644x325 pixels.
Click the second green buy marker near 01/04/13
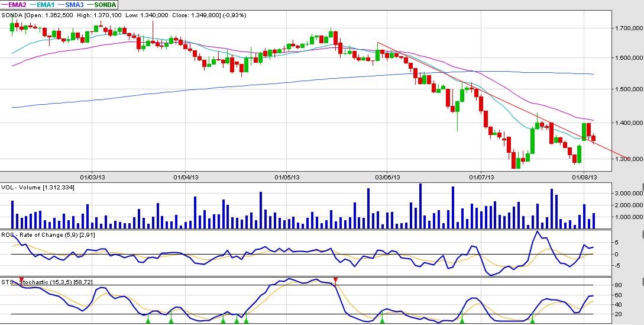click(x=171, y=320)
